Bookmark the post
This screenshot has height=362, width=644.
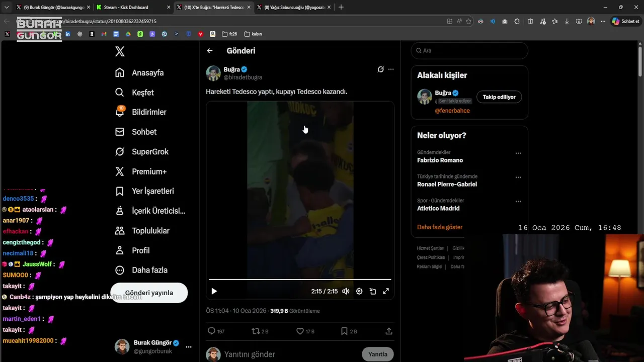coord(349,331)
